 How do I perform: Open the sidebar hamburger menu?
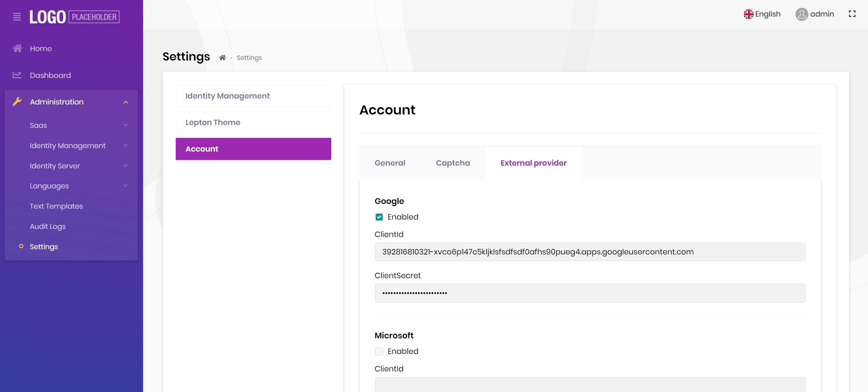[x=17, y=17]
